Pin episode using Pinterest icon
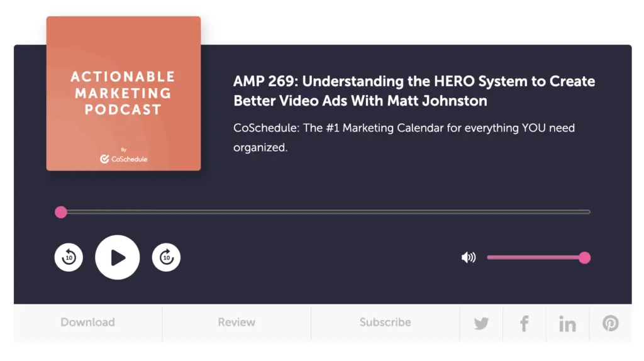 tap(610, 324)
